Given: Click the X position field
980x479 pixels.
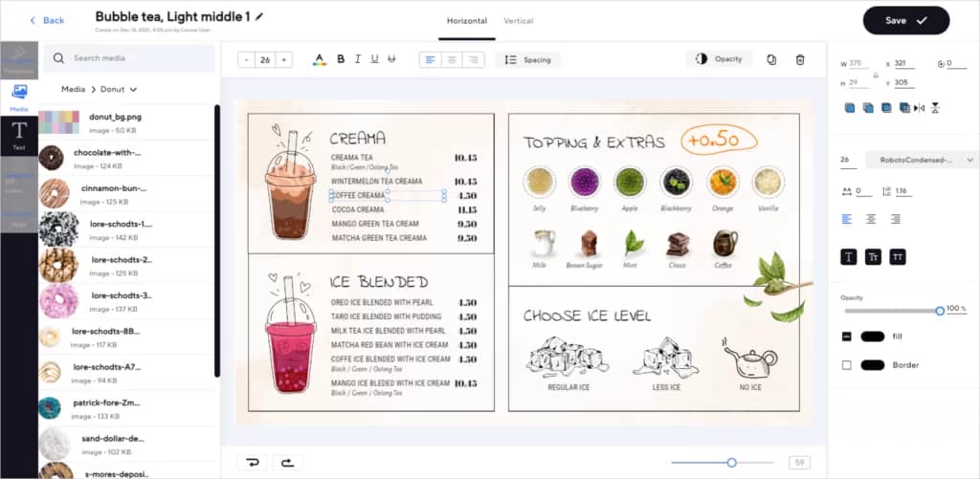Looking at the screenshot, I should pos(904,64).
